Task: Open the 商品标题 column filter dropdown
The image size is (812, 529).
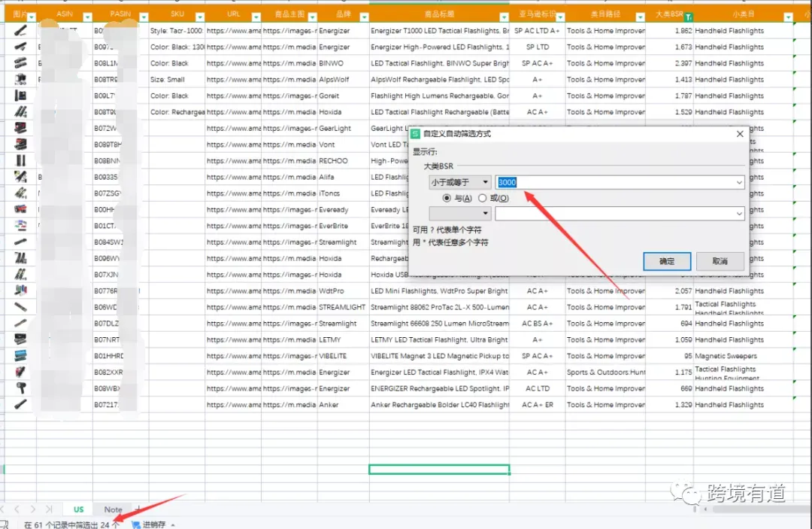Action: (504, 17)
